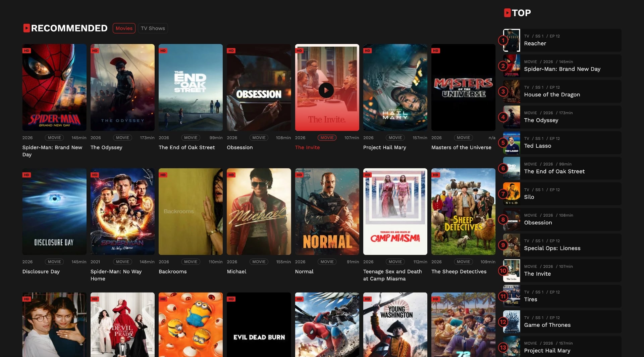This screenshot has height=357, width=644.
Task: Open The Sheep Detectives poster
Action: click(x=463, y=212)
